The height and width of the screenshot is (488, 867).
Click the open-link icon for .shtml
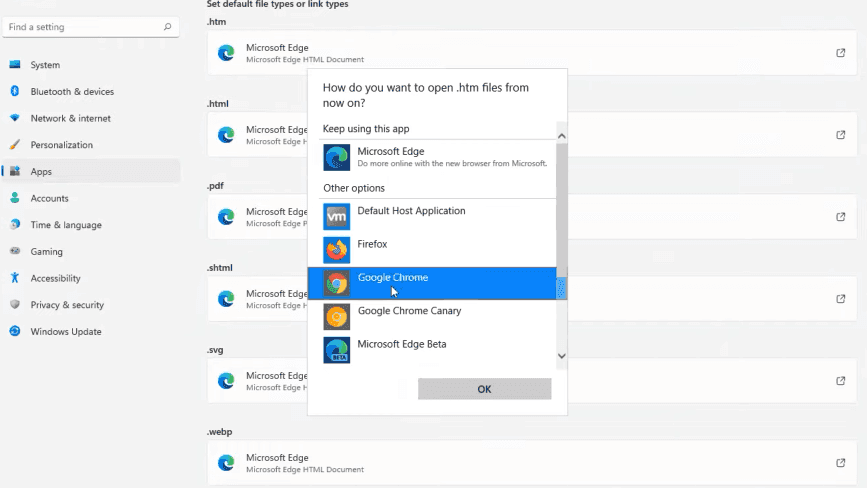(840, 298)
